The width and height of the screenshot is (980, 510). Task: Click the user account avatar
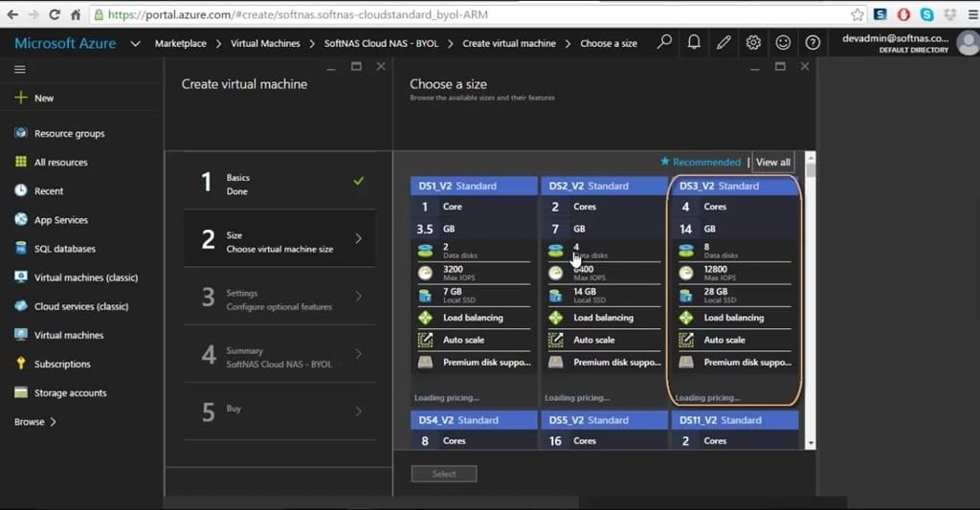click(969, 43)
